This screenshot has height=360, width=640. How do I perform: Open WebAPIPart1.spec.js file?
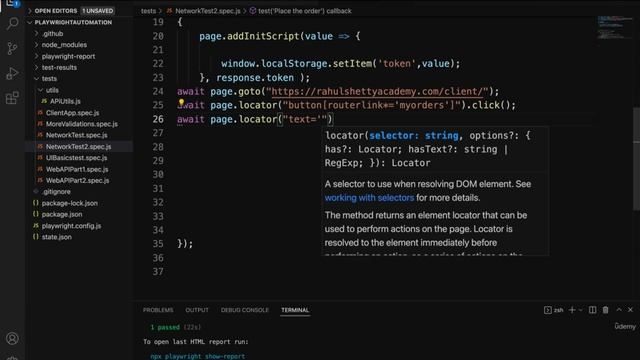click(x=77, y=169)
